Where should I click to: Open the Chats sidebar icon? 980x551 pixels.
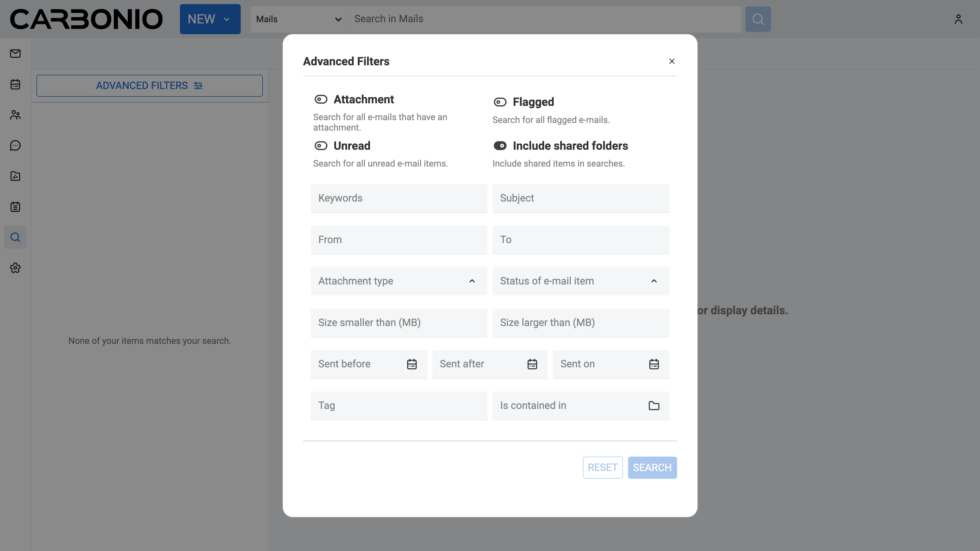click(15, 146)
